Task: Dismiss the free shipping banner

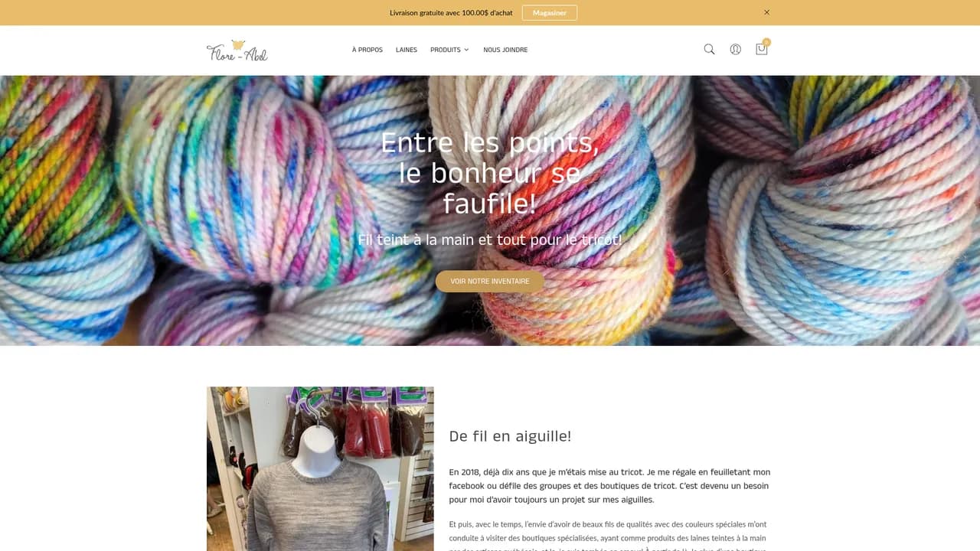Action: tap(766, 12)
